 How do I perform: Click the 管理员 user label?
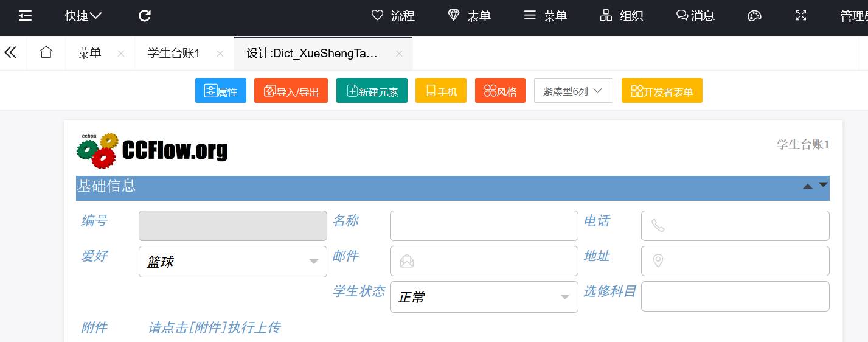854,16
